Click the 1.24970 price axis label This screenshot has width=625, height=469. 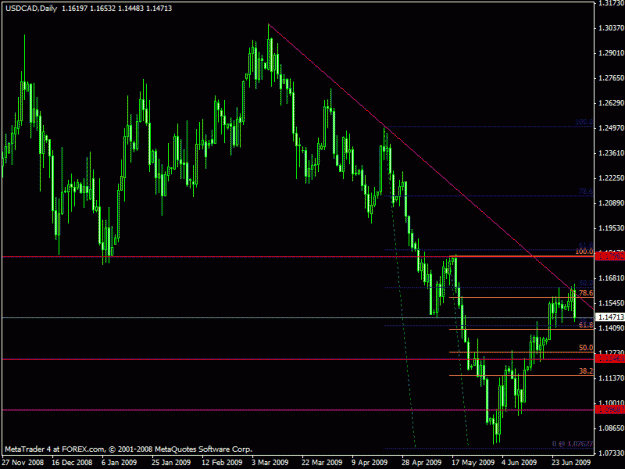click(611, 128)
